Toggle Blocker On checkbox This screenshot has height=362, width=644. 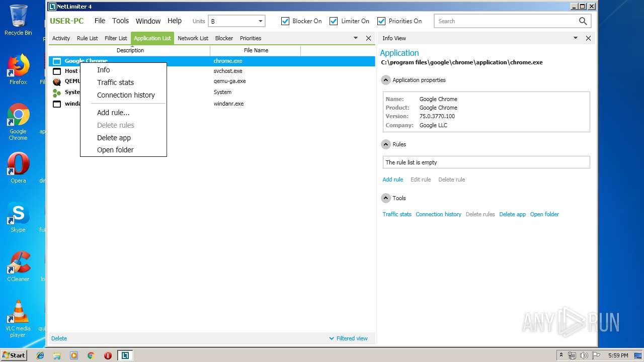[285, 21]
